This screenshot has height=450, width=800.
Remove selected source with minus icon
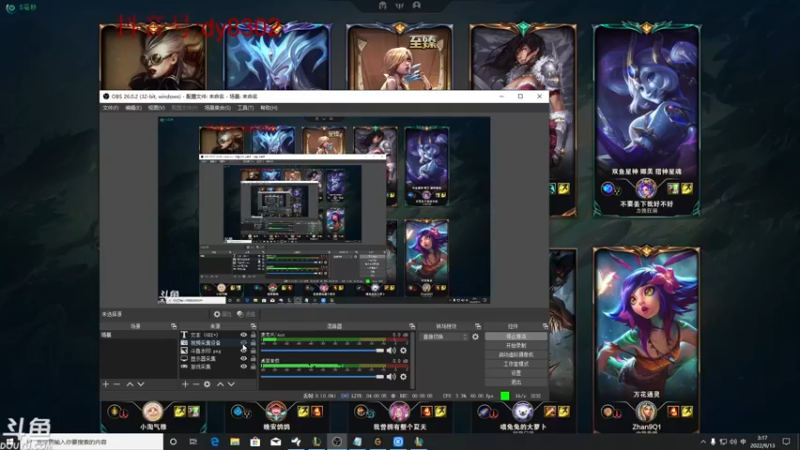coord(196,384)
